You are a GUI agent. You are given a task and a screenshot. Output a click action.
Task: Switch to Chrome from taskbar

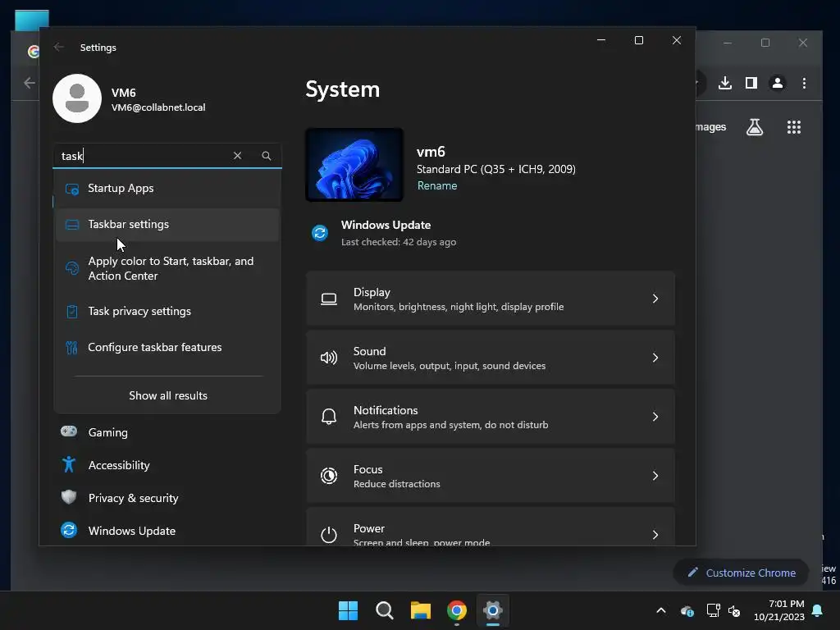(456, 610)
